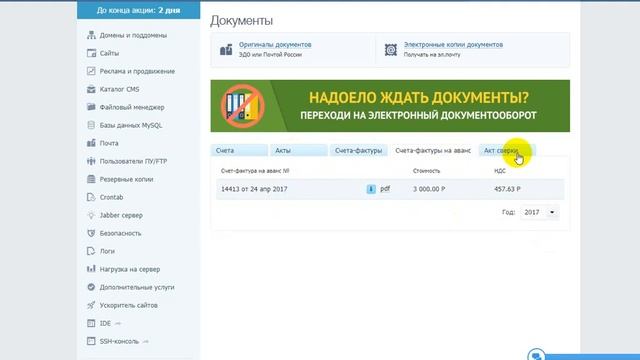Open the Акт сверки tab
Viewport: 640px width, 360px height.
(507, 151)
